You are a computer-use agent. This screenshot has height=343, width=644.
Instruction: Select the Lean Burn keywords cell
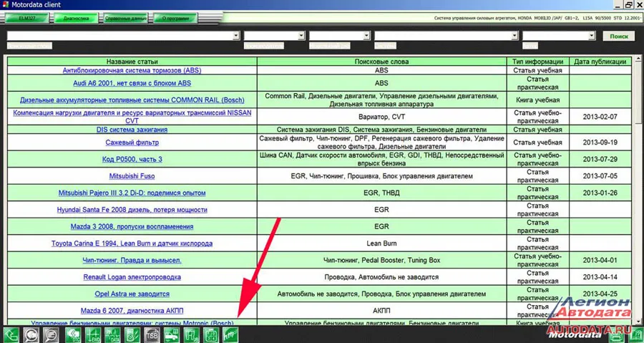coord(381,243)
